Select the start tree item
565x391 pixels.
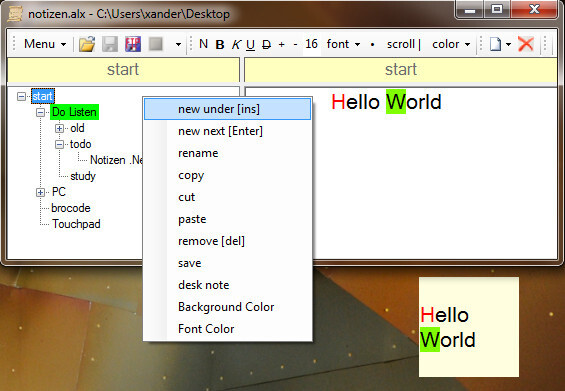tap(43, 96)
